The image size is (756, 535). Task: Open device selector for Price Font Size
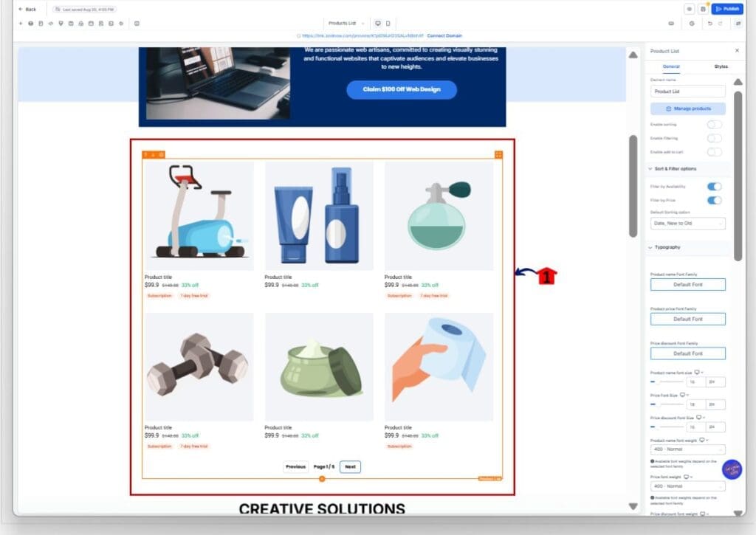click(683, 396)
